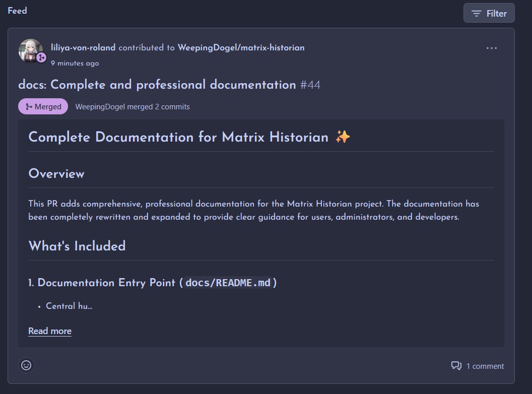The height and width of the screenshot is (394, 532).
Task: Click the purple branch badge on the avatar
Action: tap(41, 58)
